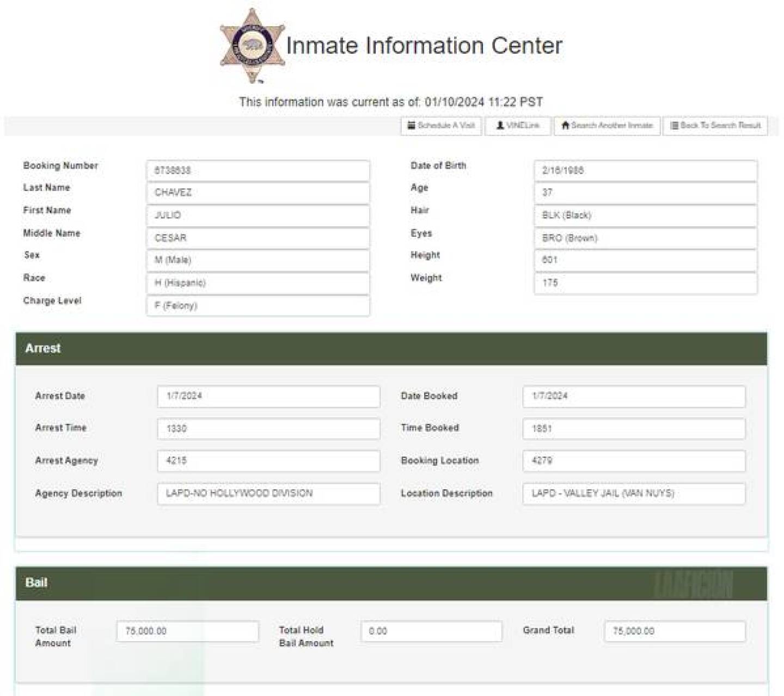Focus the Date of Birth field
This screenshot has height=696, width=784.
point(645,170)
